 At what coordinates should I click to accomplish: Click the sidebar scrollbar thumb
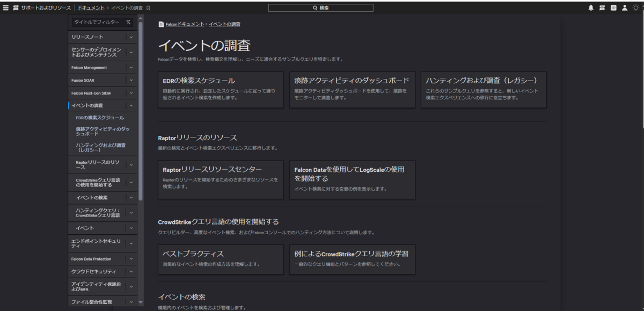(141, 110)
